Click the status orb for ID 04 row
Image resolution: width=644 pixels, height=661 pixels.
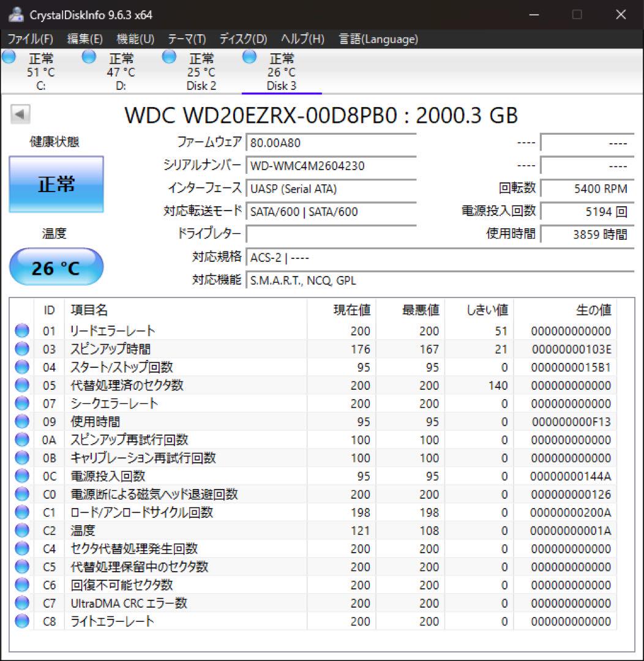click(22, 367)
